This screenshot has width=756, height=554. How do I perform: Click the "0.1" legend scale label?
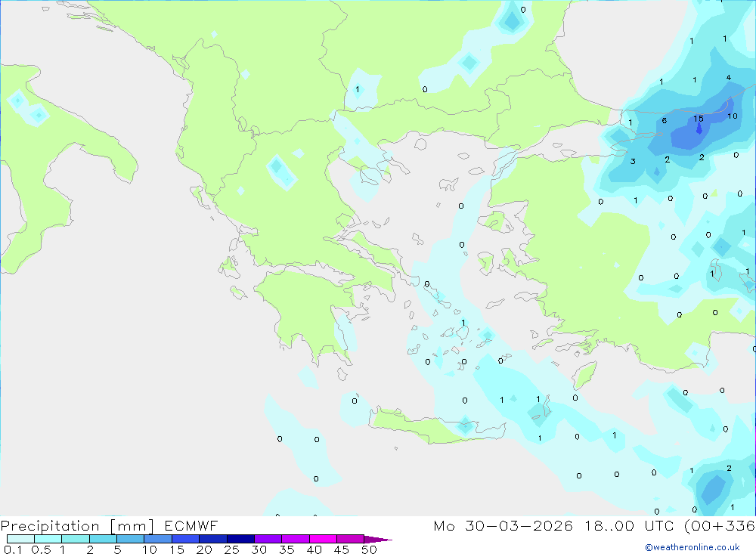(x=13, y=549)
